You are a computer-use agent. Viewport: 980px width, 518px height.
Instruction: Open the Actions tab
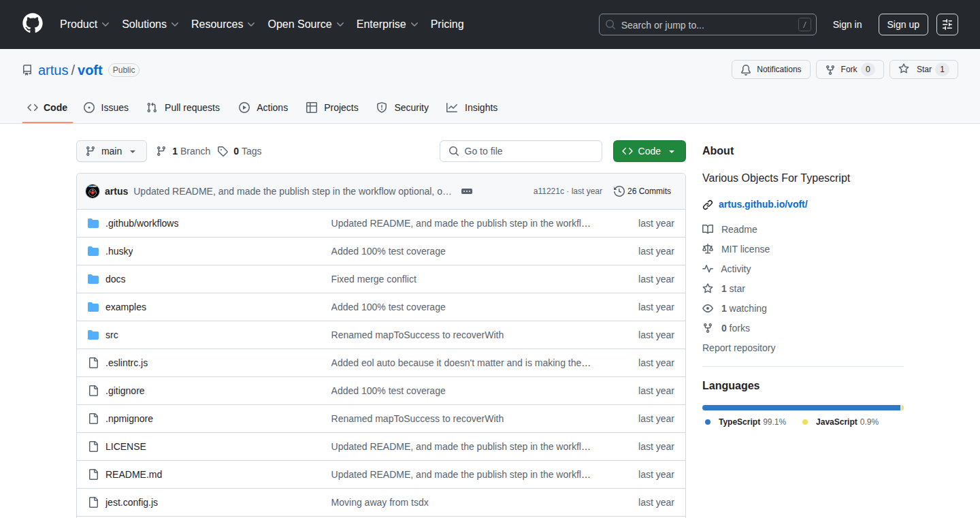[x=263, y=108]
